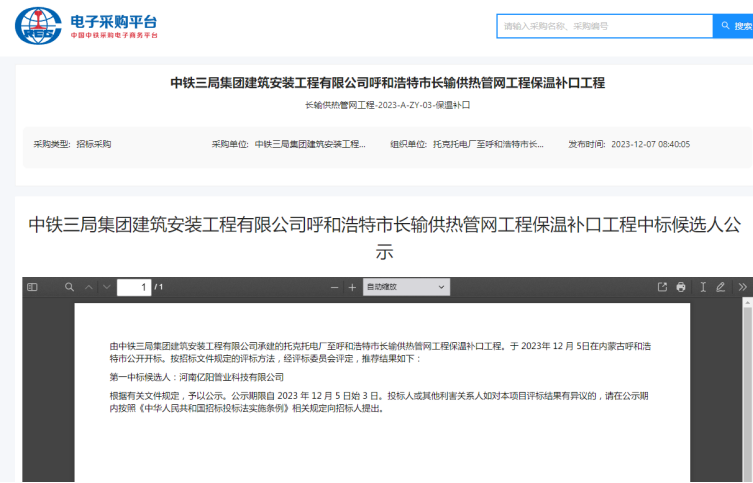Click the truncated 采购单位 company name
Screen dimensions: 753x483
pyautogui.click(x=310, y=144)
